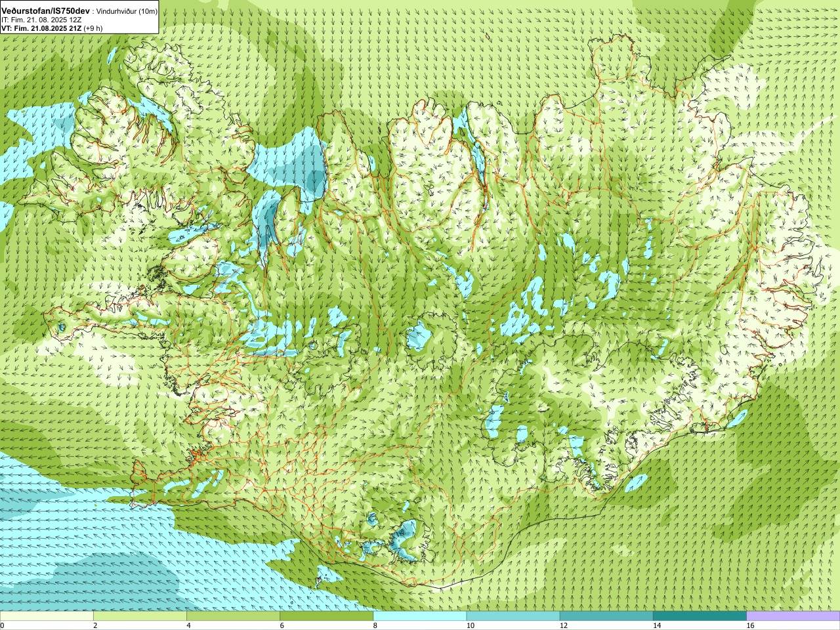This screenshot has height=630, width=840.
Task: Click the legend value label '8'
Action: 375,625
